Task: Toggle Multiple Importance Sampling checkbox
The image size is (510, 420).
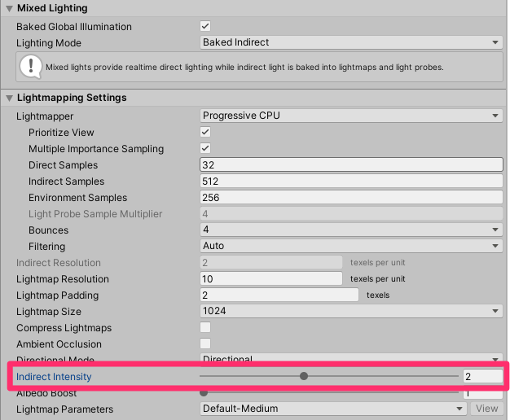Action: pos(205,148)
